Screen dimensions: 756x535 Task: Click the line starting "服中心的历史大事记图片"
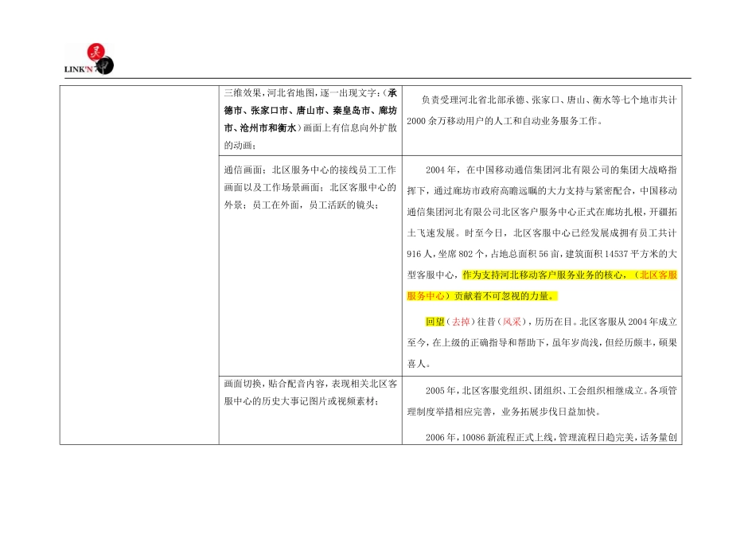tap(302, 401)
